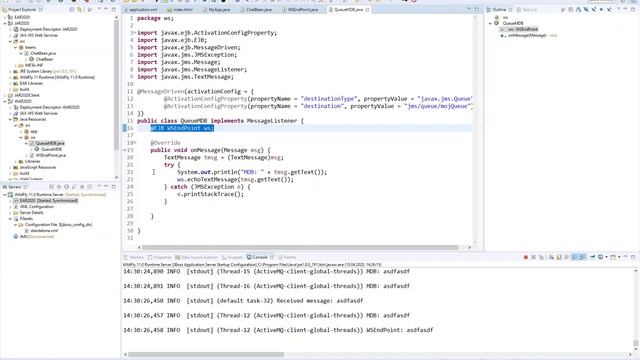Collapse the Filesets node in Servers

click(10, 219)
